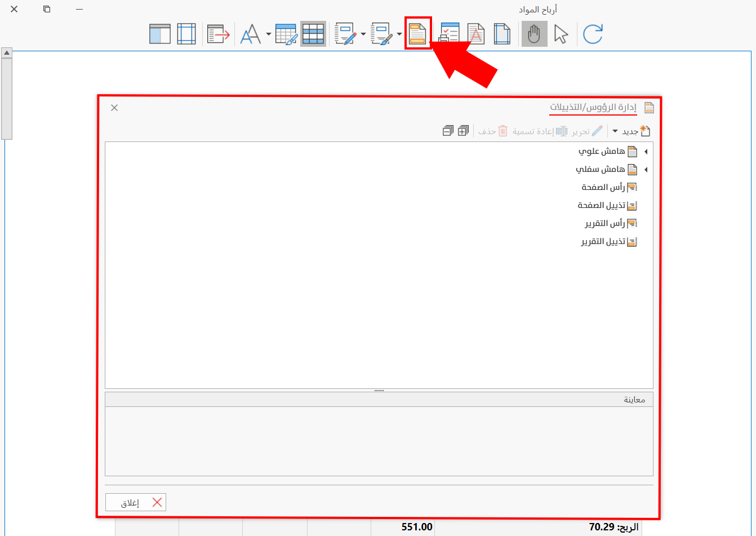Image resolution: width=756 pixels, height=536 pixels.
Task: Click the تحرير (Edit) button
Action: pyautogui.click(x=588, y=131)
